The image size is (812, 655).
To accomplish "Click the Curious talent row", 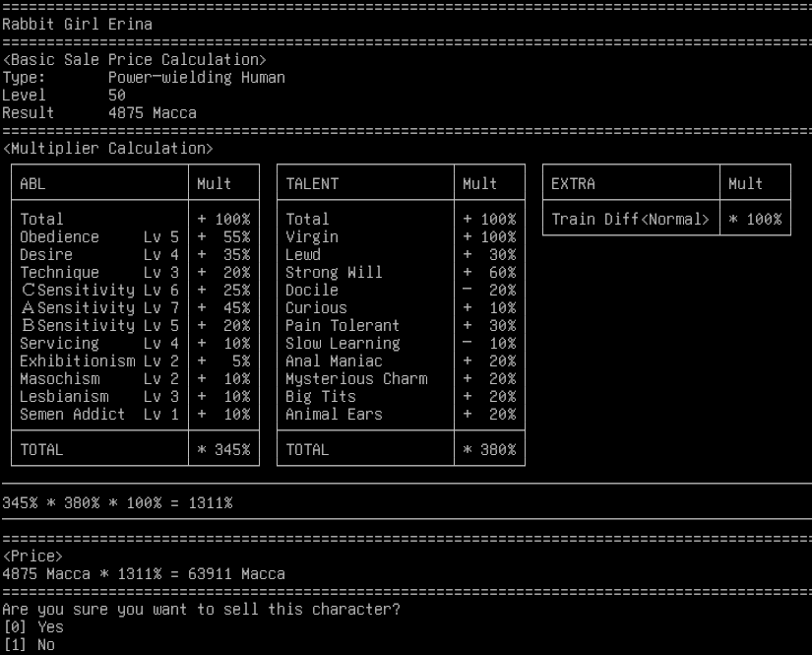I will pos(401,308).
